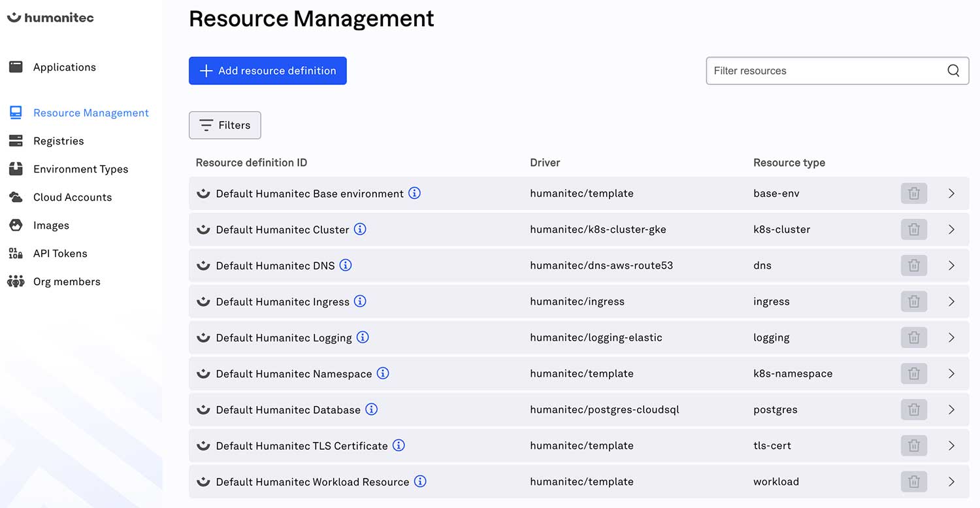Viewport: 980px width, 508px height.
Task: Show info for Default Humanitec Namespace
Action: pos(383,373)
